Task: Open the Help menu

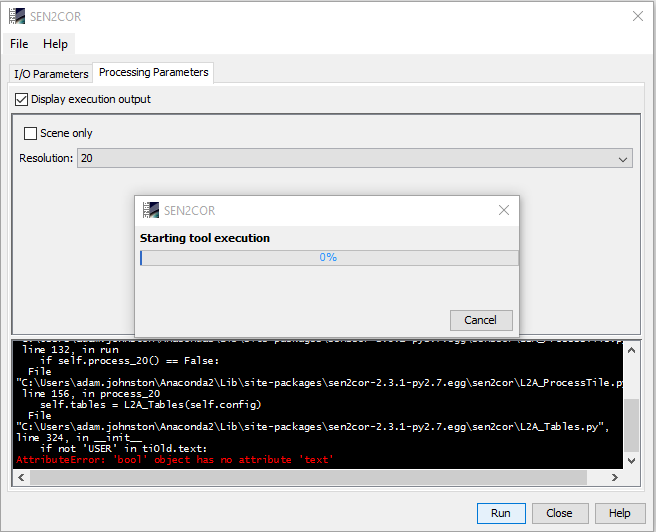Action: 55,44
